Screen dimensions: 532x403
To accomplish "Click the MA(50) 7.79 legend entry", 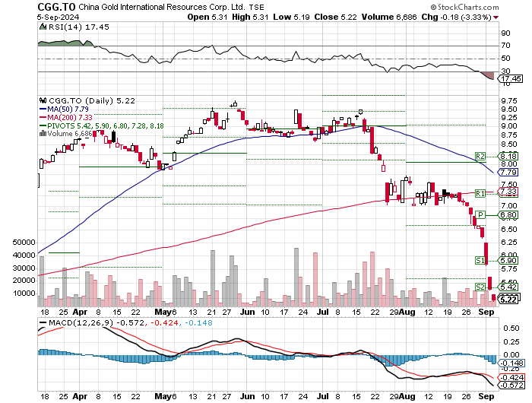I will point(64,109).
